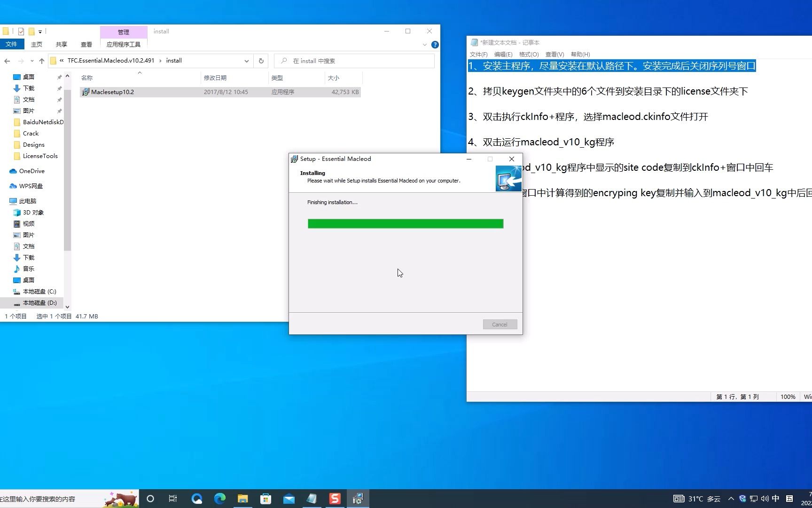Open Notepad 编辑(E) menu
812x508 pixels.
click(503, 55)
